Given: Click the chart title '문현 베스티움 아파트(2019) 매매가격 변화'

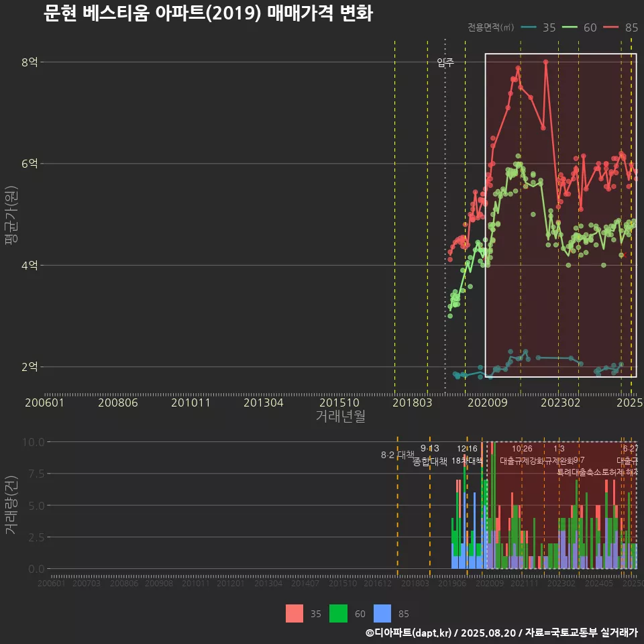Looking at the screenshot, I should tap(208, 13).
